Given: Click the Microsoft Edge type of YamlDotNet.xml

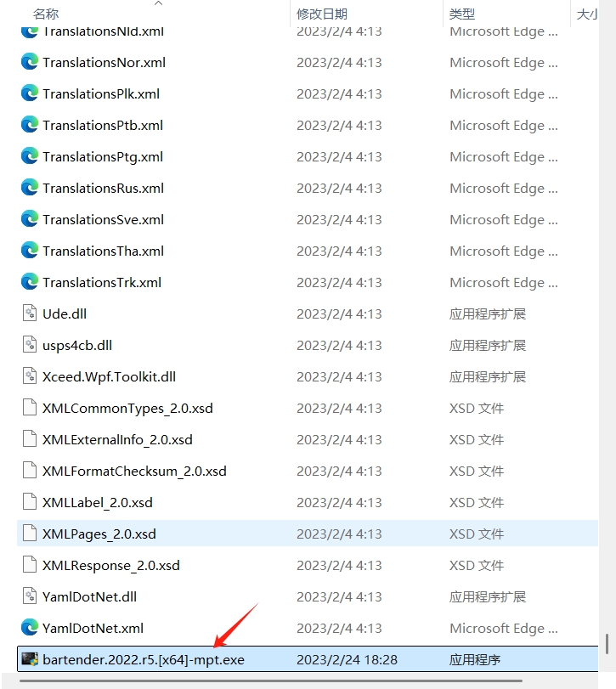Looking at the screenshot, I should coord(504,628).
